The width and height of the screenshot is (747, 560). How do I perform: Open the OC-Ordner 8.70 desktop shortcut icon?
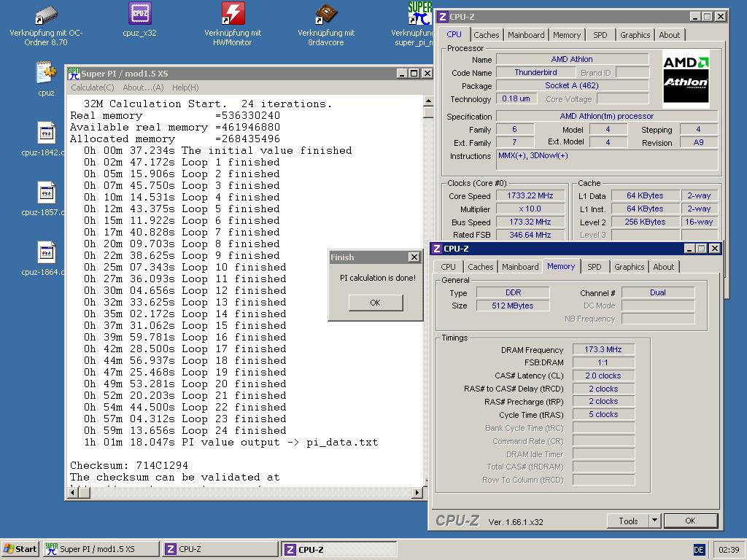(x=46, y=15)
